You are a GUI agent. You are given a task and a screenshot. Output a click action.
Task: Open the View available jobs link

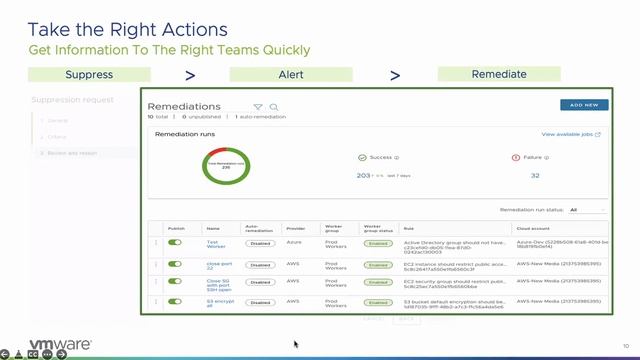567,134
